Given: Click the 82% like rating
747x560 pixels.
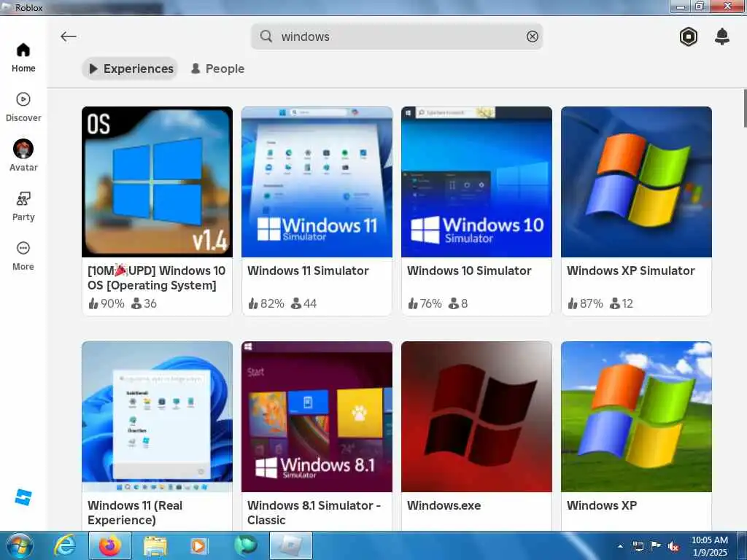Looking at the screenshot, I should pyautogui.click(x=266, y=303).
